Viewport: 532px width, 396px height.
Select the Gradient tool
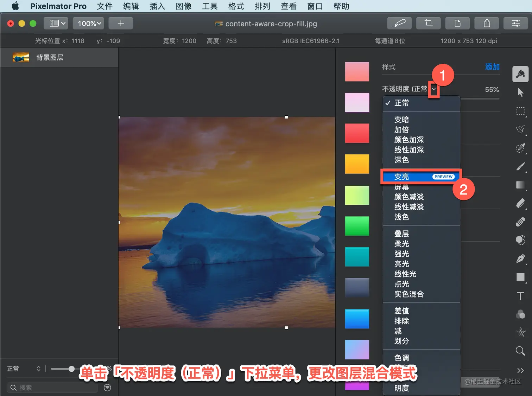point(520,185)
